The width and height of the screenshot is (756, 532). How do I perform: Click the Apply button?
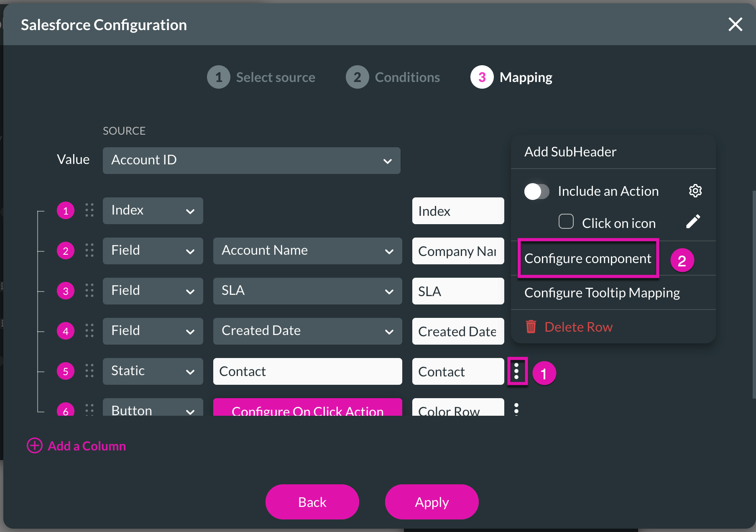(432, 502)
